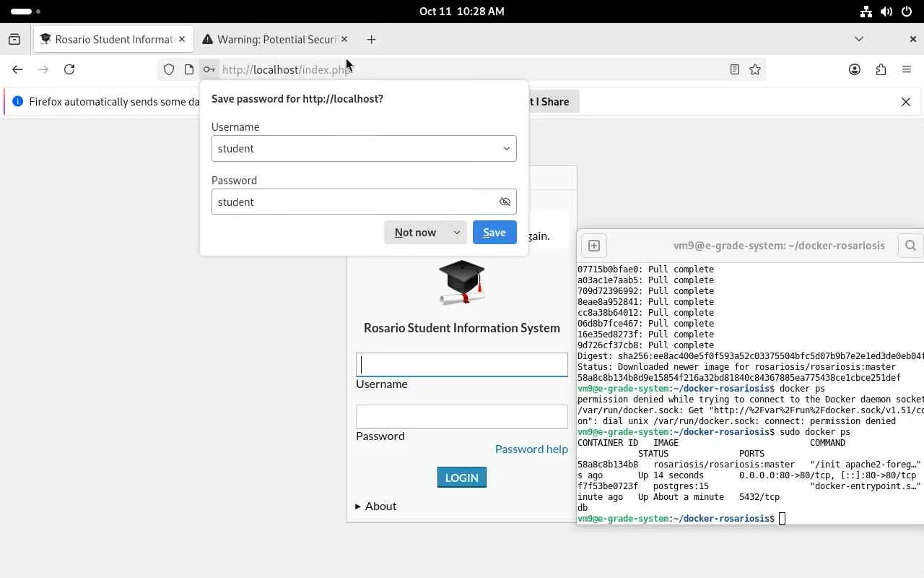Open the volume indicator in top bar

886,12
